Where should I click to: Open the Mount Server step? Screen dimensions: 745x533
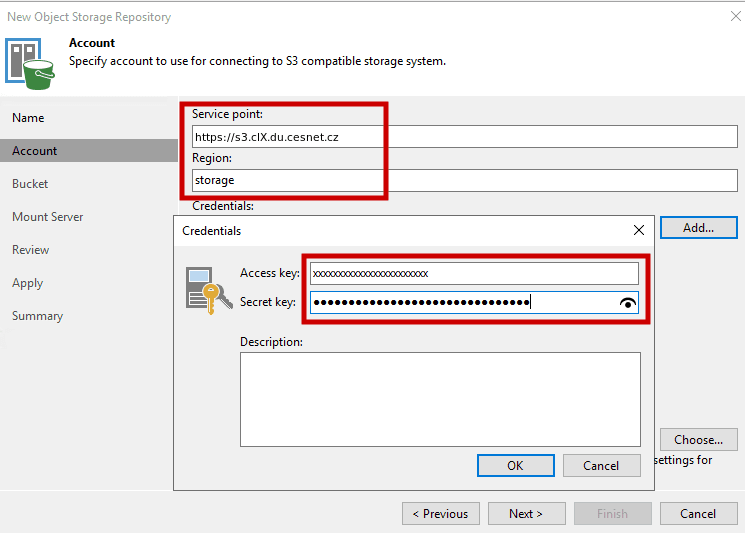coord(48,217)
